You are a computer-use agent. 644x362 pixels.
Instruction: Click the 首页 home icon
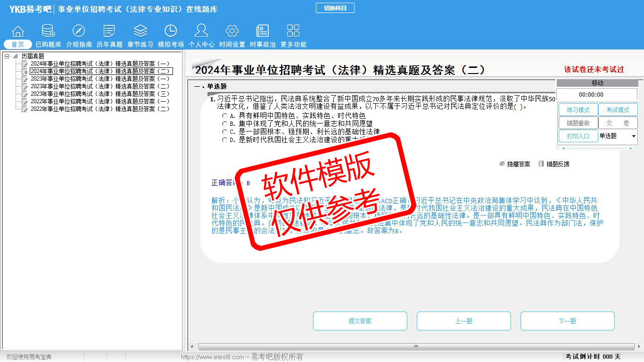click(18, 32)
